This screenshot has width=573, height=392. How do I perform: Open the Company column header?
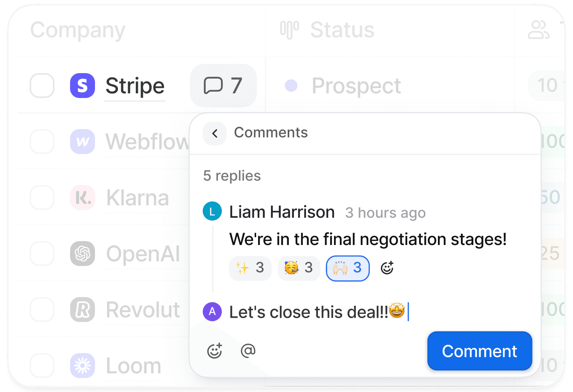78,30
